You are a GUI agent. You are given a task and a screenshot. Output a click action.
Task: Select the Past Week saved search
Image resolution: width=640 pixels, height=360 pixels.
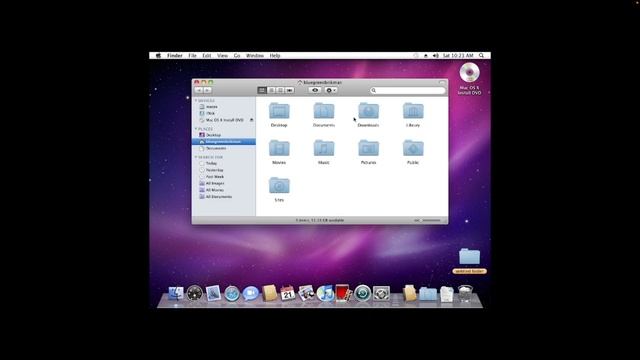pos(224,177)
